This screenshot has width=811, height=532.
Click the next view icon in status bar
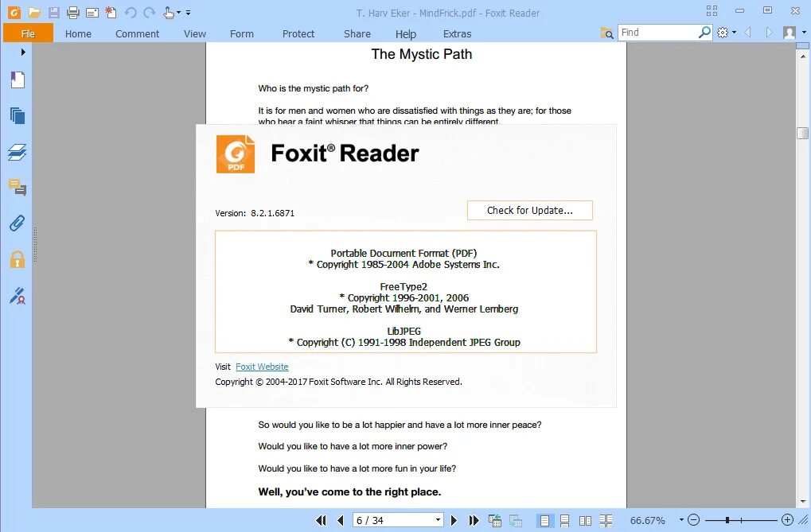pyautogui.click(x=515, y=521)
